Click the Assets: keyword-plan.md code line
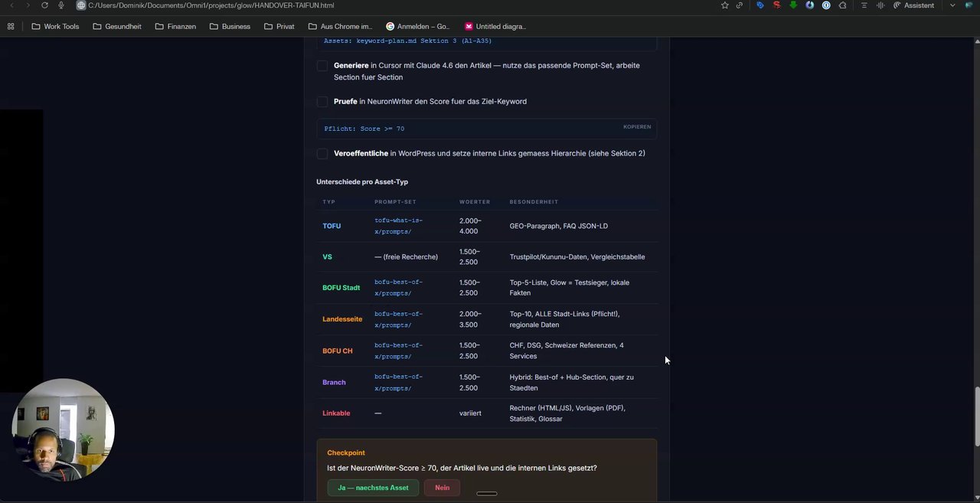 tap(407, 41)
